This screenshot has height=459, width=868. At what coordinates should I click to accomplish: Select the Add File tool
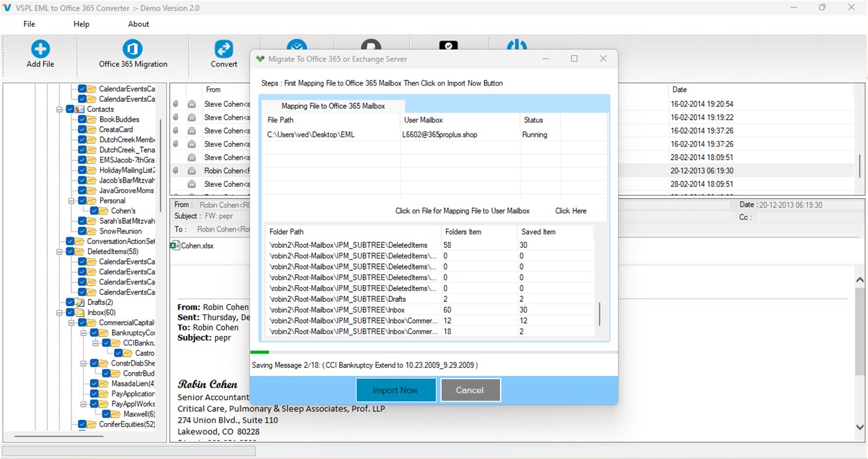pyautogui.click(x=39, y=56)
